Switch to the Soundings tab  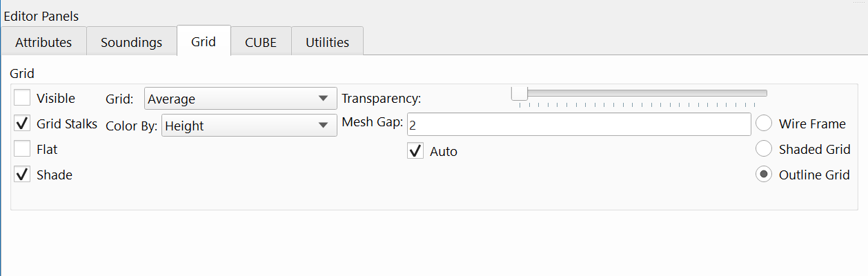(131, 42)
